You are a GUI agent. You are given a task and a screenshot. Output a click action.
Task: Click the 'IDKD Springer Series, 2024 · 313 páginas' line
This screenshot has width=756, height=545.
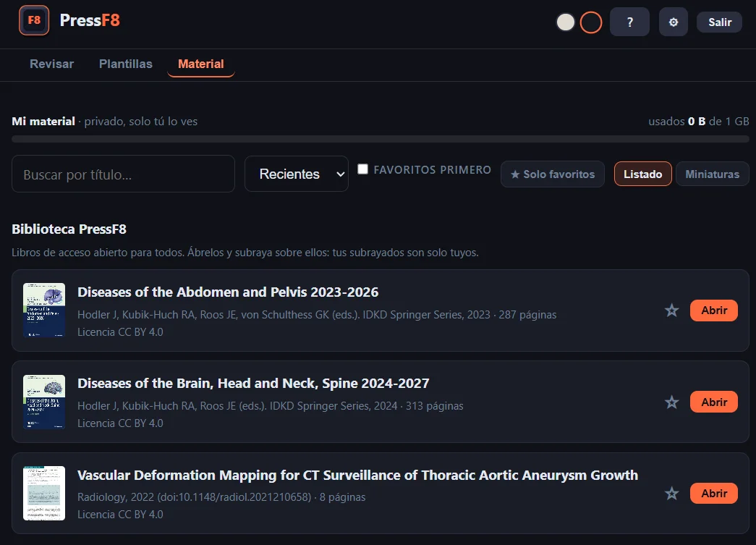271,405
